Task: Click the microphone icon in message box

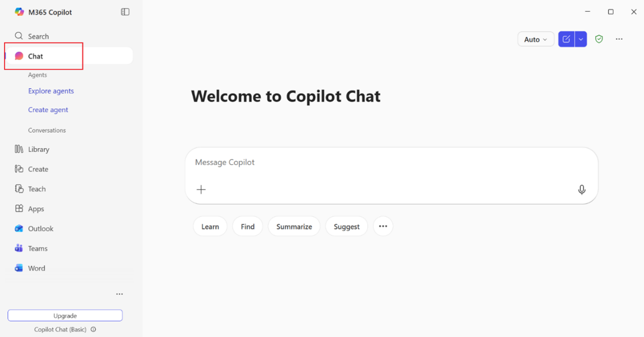Action: coord(581,189)
